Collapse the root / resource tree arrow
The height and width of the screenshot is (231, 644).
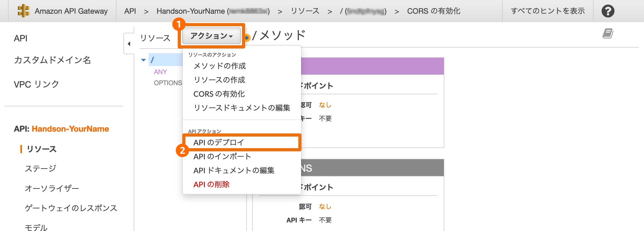(144, 60)
